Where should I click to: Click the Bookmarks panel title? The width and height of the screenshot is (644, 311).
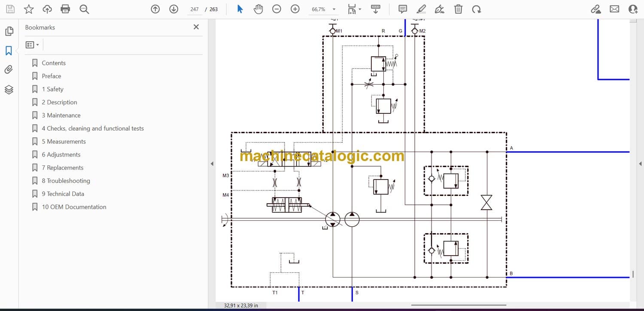40,27
